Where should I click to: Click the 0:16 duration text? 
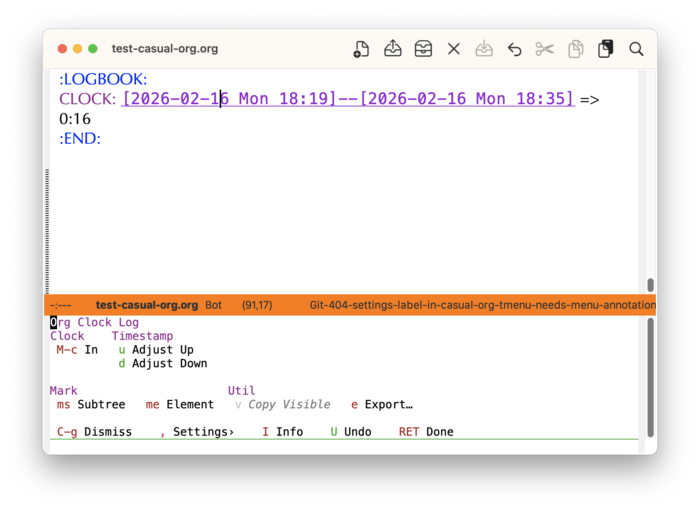tap(75, 119)
